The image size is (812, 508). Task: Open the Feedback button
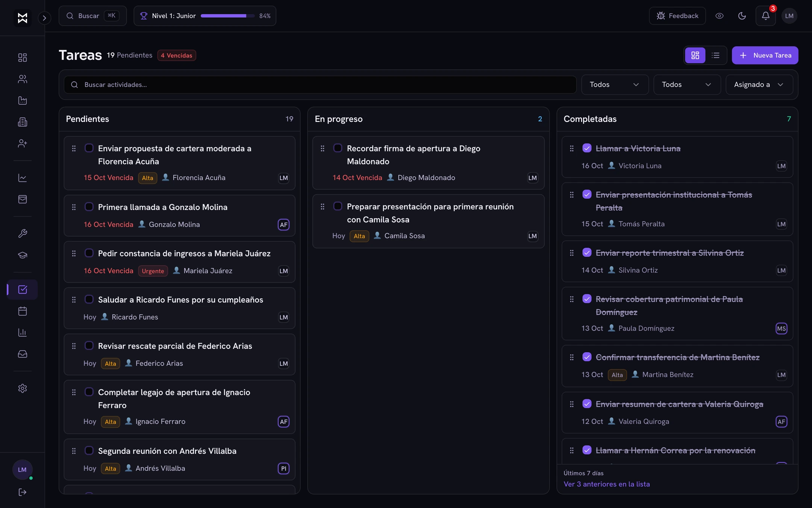click(x=677, y=16)
